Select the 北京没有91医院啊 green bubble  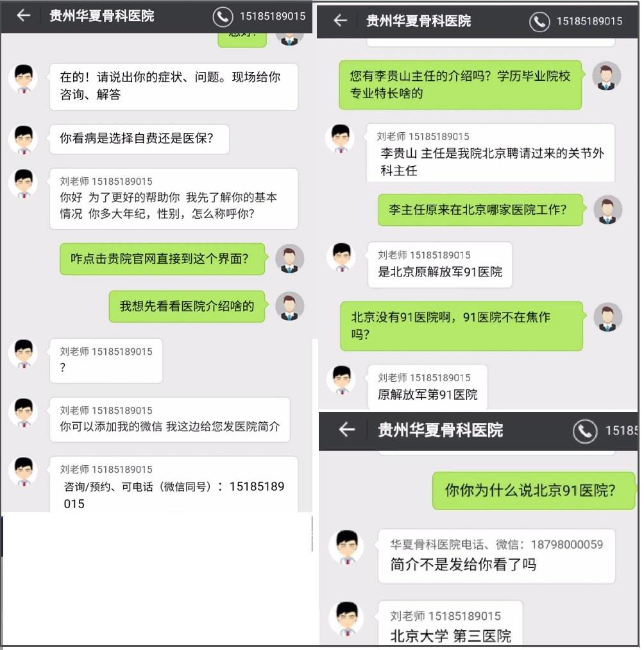(x=461, y=326)
